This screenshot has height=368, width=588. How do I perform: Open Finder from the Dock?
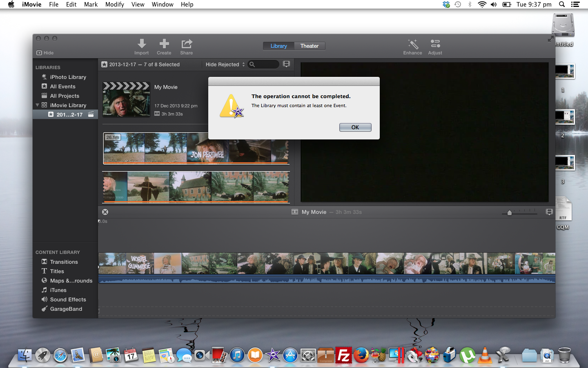(x=25, y=355)
